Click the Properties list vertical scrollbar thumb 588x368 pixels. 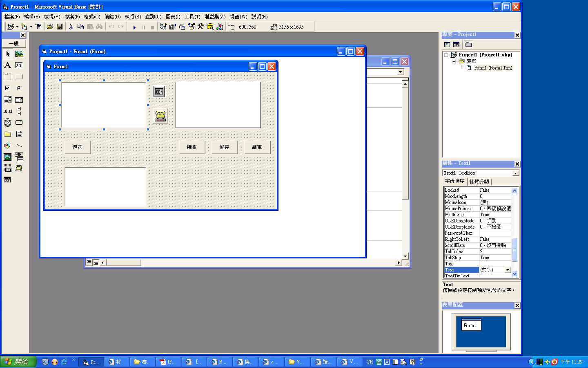[514, 249]
